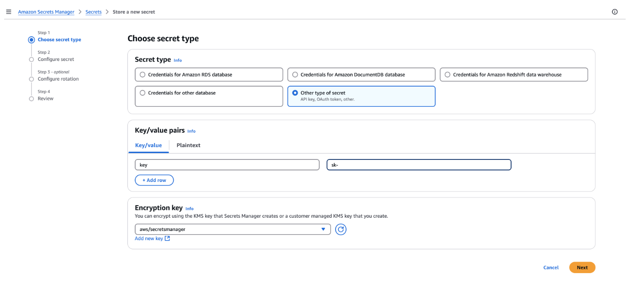The image size is (644, 291).
Task: Click the API key, OAuth token, other description
Action: (x=327, y=99)
